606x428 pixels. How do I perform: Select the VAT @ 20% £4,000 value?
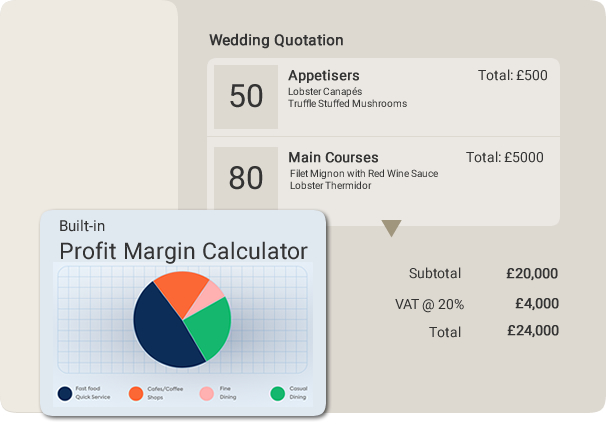tap(537, 304)
